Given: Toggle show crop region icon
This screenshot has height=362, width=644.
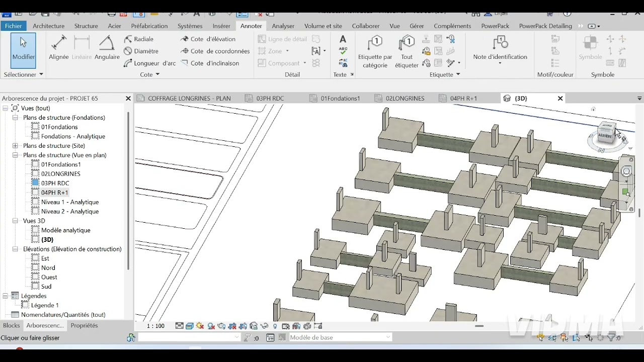Looking at the screenshot, I should click(243, 326).
